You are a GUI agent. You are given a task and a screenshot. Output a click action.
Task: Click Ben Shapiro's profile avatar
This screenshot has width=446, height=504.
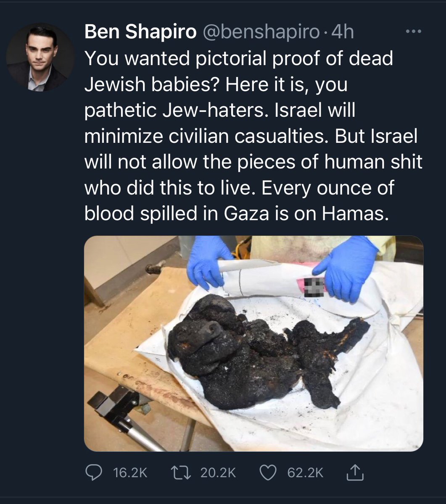coord(40,57)
